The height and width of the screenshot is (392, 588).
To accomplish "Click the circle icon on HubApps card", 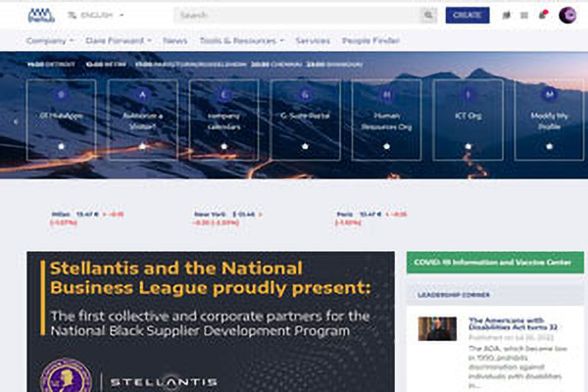I will click(x=61, y=94).
